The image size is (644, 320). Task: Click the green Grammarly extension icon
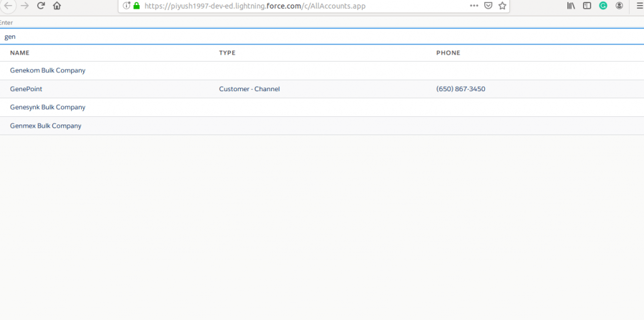coord(603,6)
